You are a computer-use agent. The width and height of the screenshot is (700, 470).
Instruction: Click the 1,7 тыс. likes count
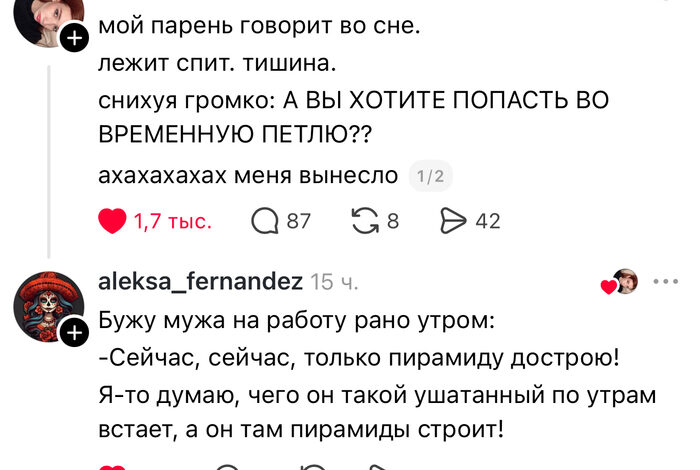tap(173, 221)
